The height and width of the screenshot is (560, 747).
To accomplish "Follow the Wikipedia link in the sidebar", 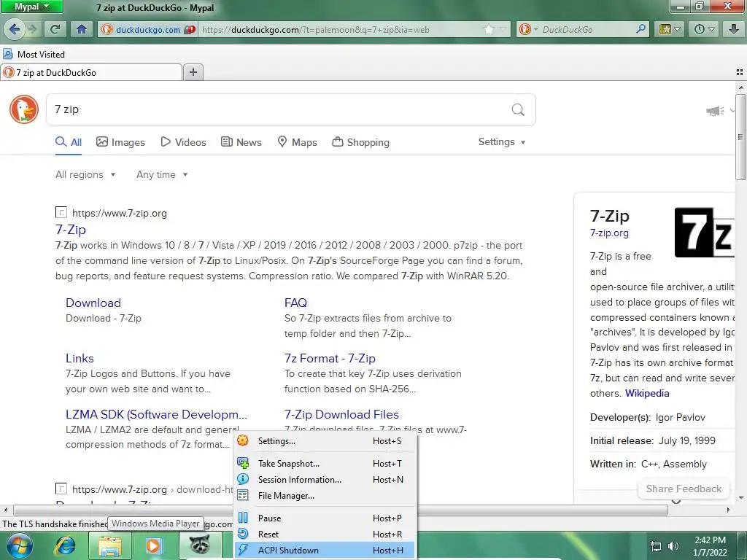I will click(647, 393).
